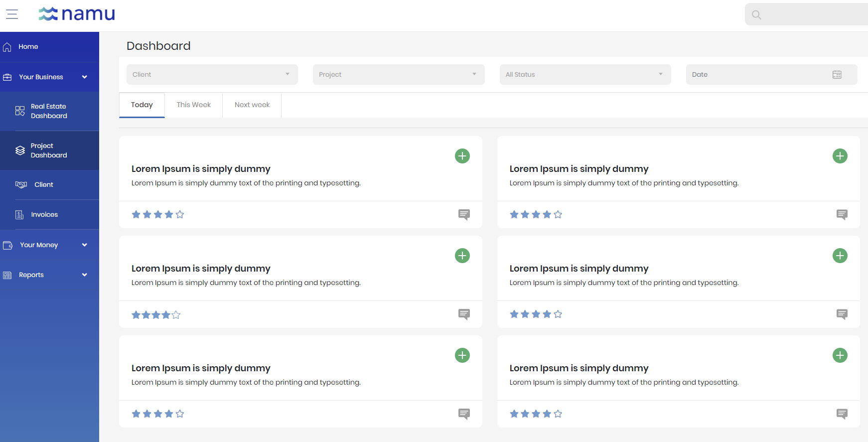Open the Project filter dropdown

point(399,75)
